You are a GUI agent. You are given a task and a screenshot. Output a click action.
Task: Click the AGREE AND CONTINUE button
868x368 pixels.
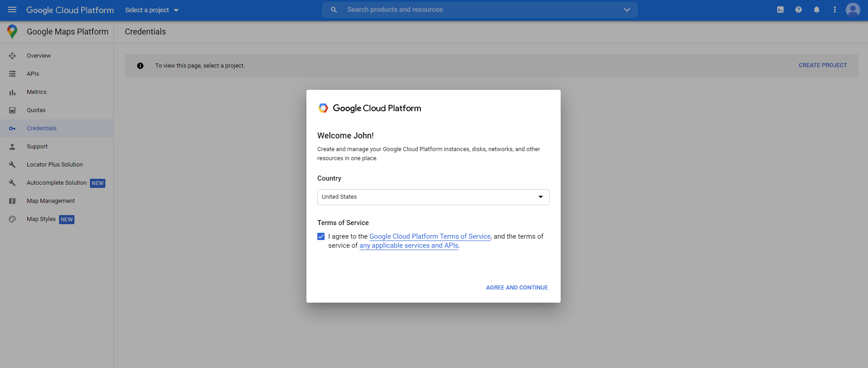[517, 288]
